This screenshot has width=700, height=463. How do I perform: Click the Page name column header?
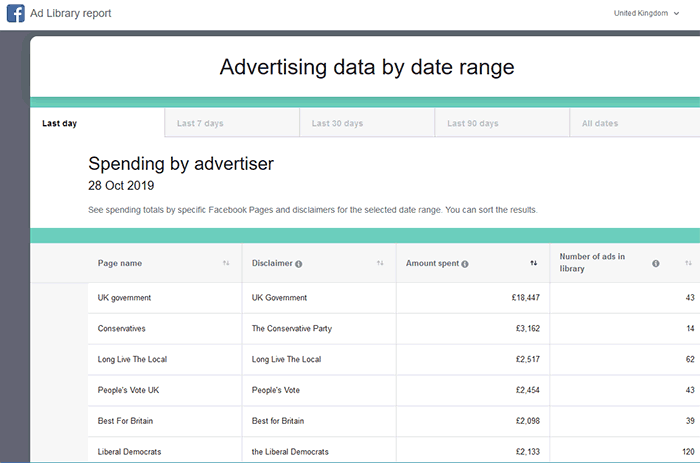pyautogui.click(x=120, y=263)
